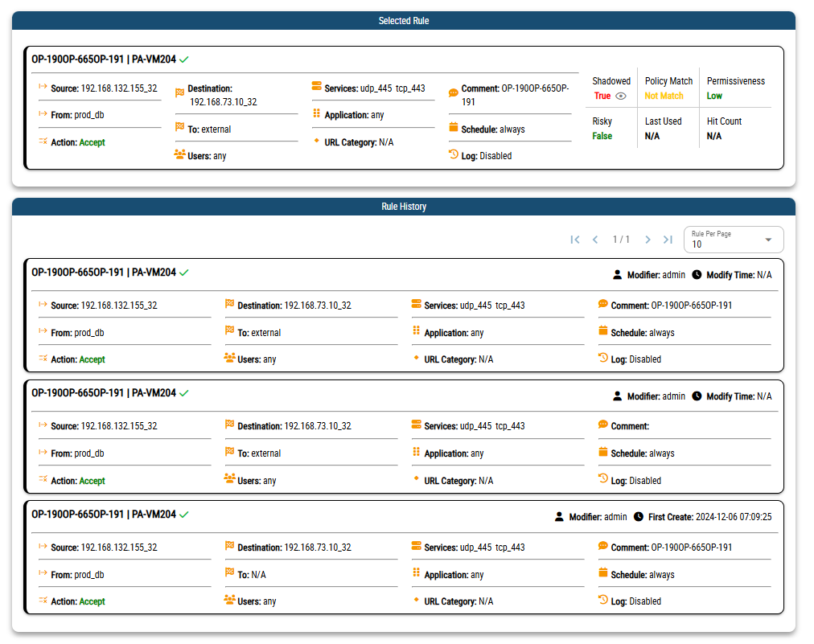The image size is (814, 644).
Task: Click the red True shadowed value
Action: 602,96
